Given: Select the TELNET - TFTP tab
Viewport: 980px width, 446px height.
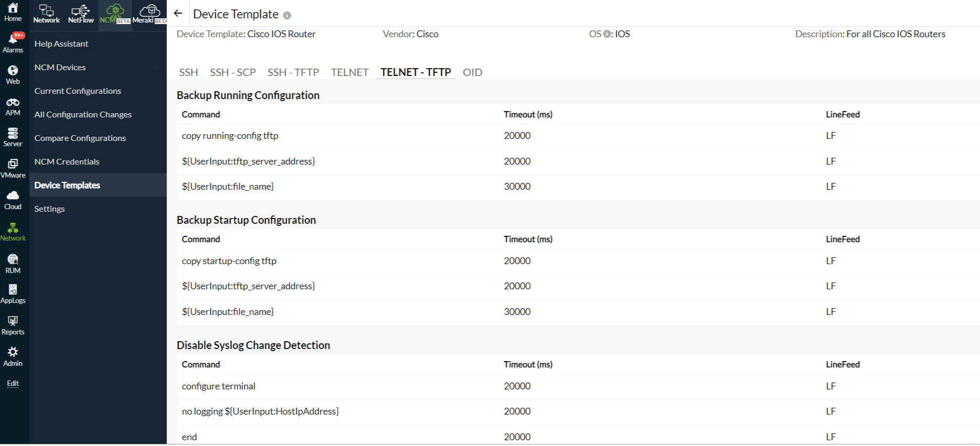Looking at the screenshot, I should (x=416, y=72).
